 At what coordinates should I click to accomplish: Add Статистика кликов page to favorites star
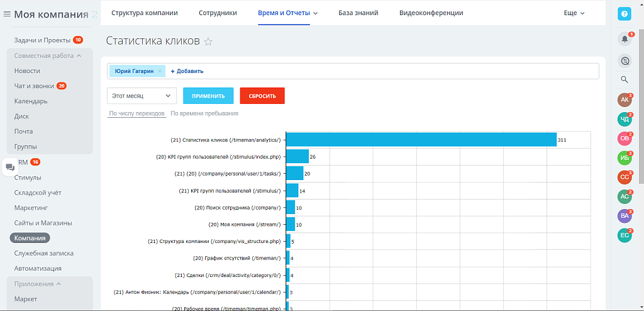209,42
